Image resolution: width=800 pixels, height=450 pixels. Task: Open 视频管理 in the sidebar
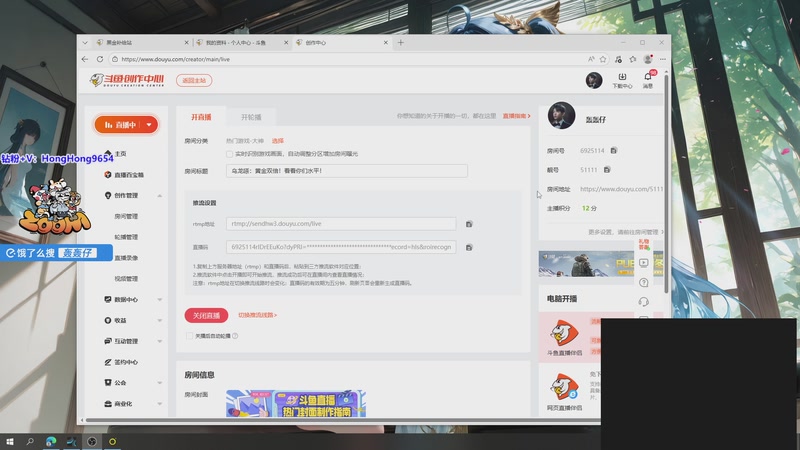[x=126, y=279]
